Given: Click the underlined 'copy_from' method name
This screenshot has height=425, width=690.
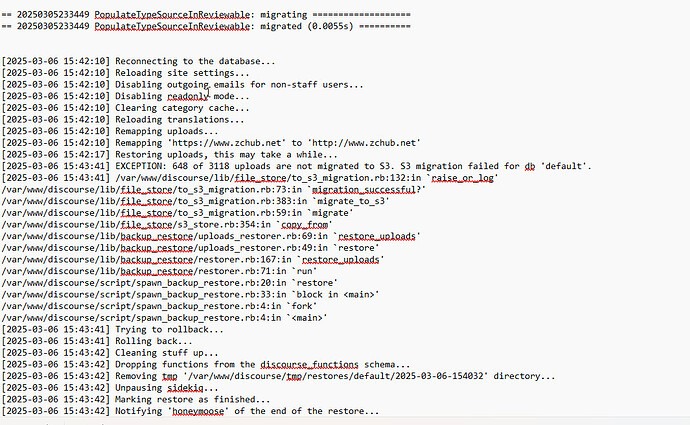Looking at the screenshot, I should [304, 224].
